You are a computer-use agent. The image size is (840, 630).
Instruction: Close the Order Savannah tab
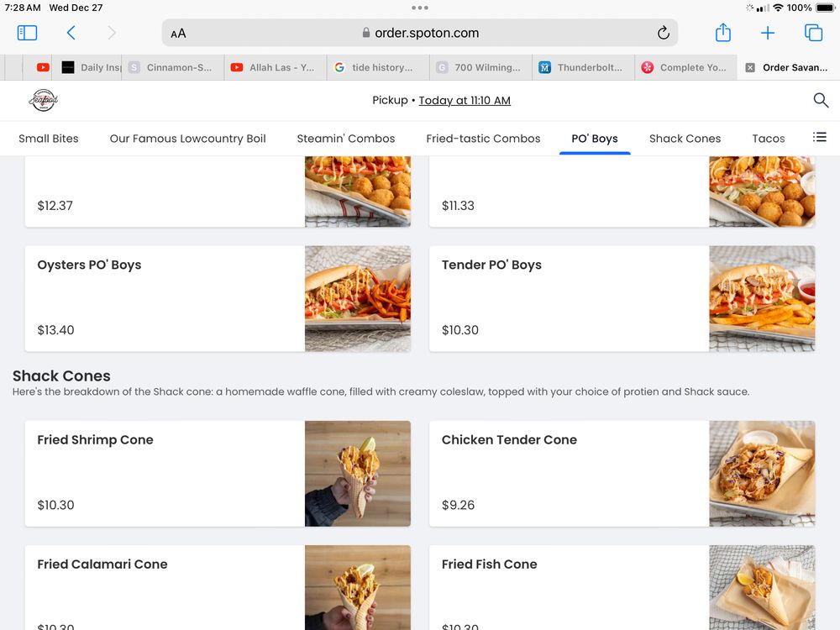(750, 67)
